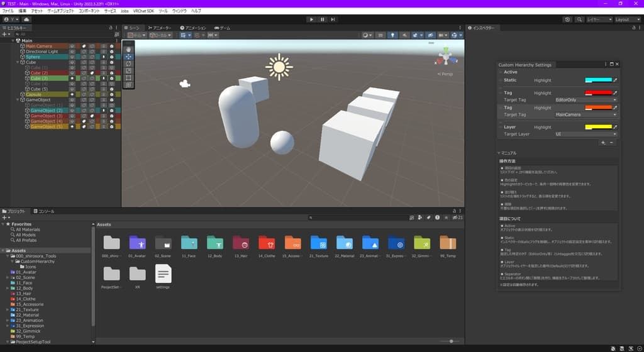Toggle the active icon for Cube (3)
The width and height of the screenshot is (644, 352).
point(72,78)
